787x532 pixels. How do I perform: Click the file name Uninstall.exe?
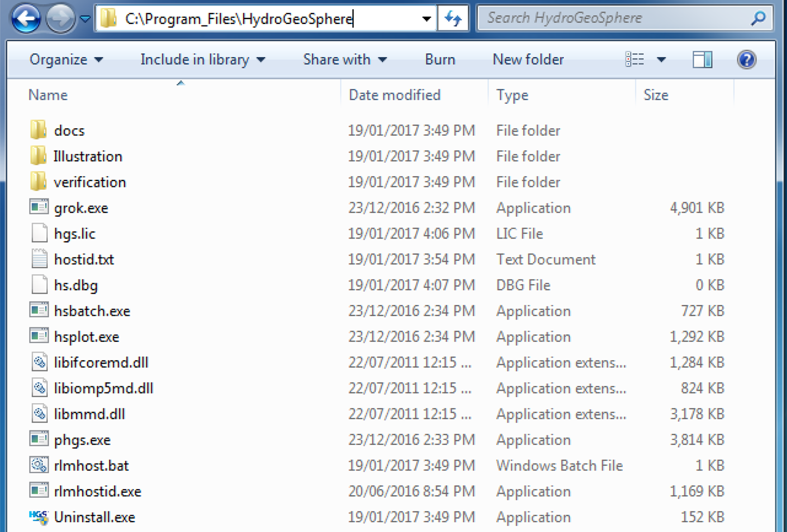[95, 517]
